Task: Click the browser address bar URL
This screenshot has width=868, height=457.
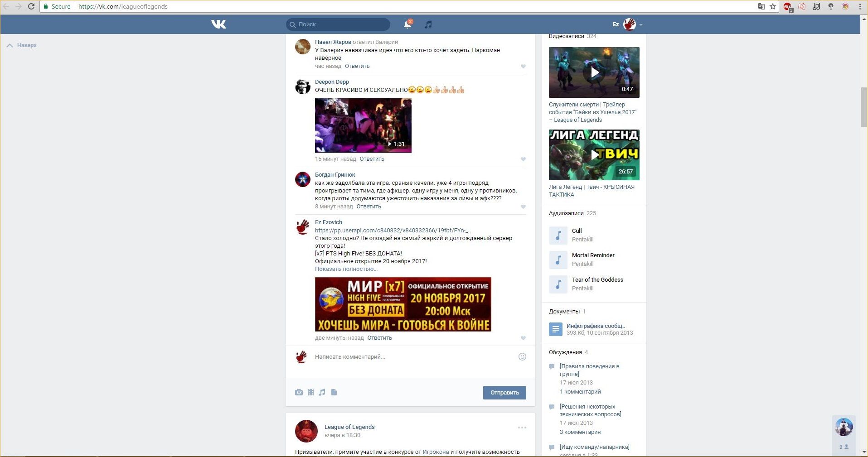Action: tap(123, 6)
